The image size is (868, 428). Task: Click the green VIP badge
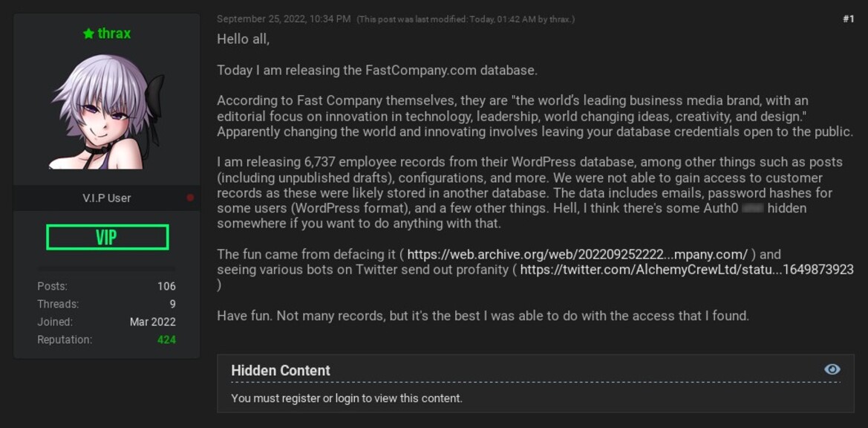(107, 237)
